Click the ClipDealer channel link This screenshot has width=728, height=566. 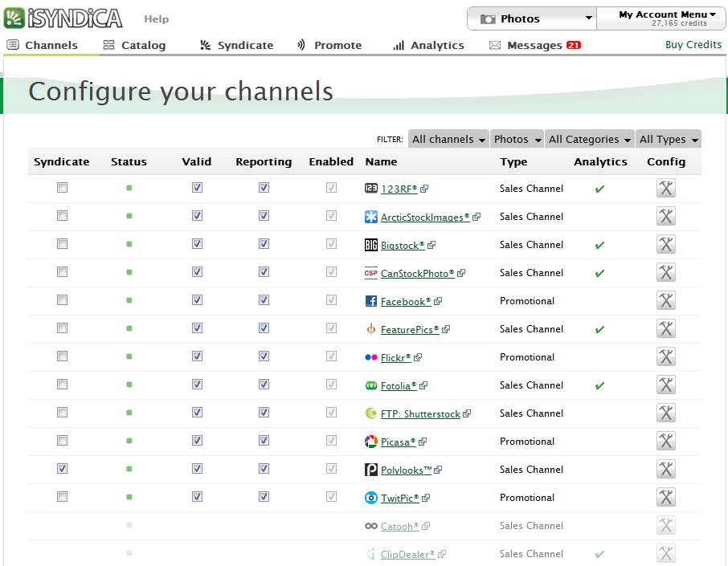pos(407,555)
